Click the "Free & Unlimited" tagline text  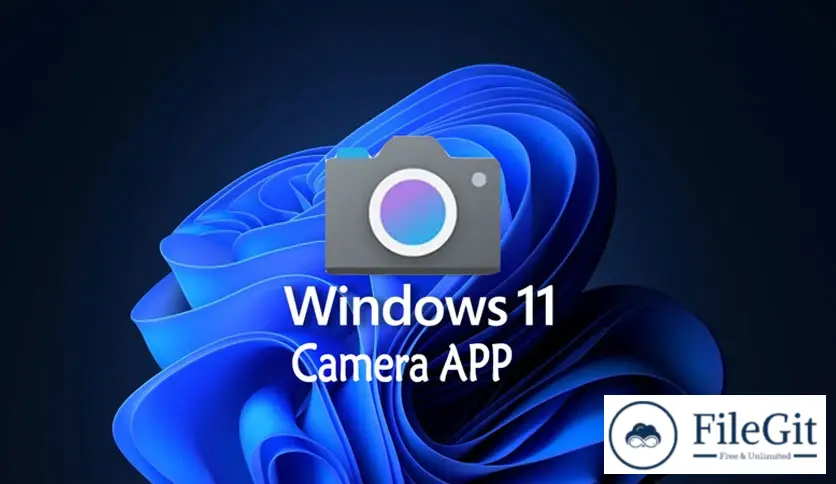click(754, 456)
